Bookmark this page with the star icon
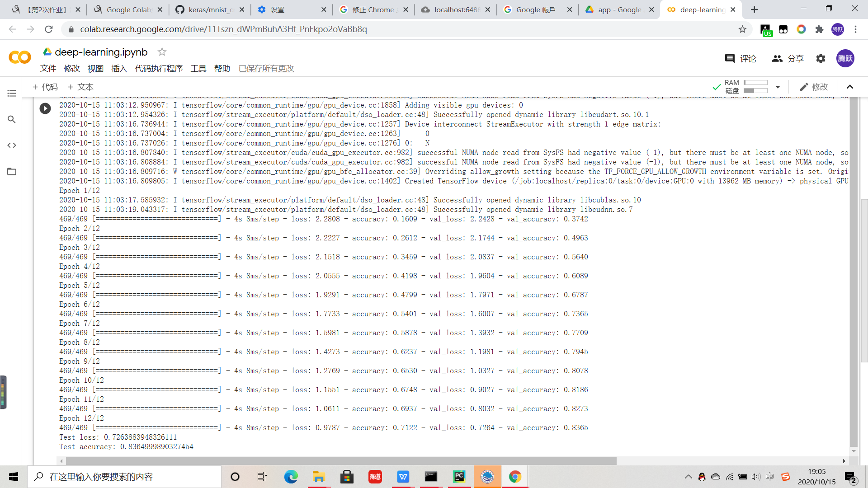The image size is (868, 488). click(x=742, y=29)
